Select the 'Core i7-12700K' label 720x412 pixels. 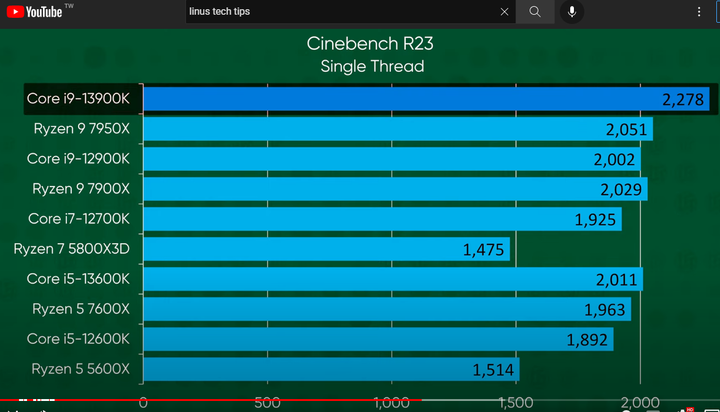click(x=79, y=219)
